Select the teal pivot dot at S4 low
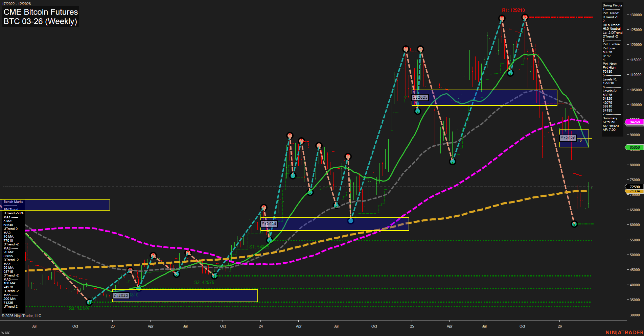Screen dimensions: 644x336 tap(89, 302)
